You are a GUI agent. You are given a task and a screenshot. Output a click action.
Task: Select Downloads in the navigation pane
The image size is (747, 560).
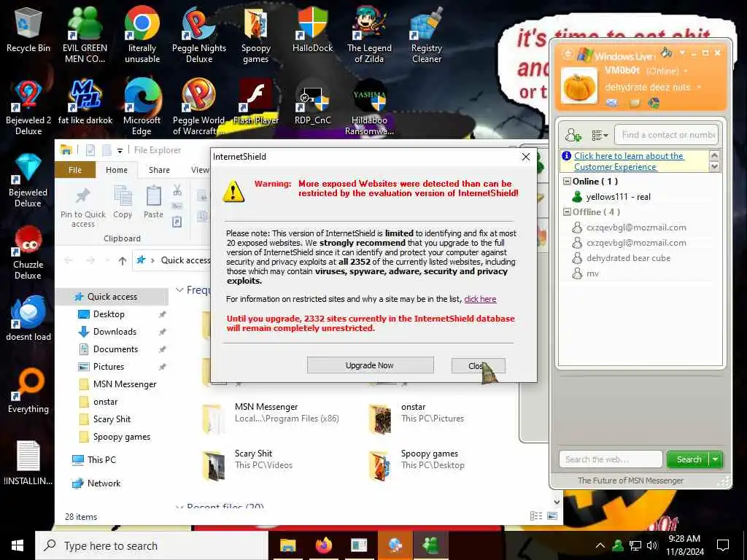pos(115,332)
